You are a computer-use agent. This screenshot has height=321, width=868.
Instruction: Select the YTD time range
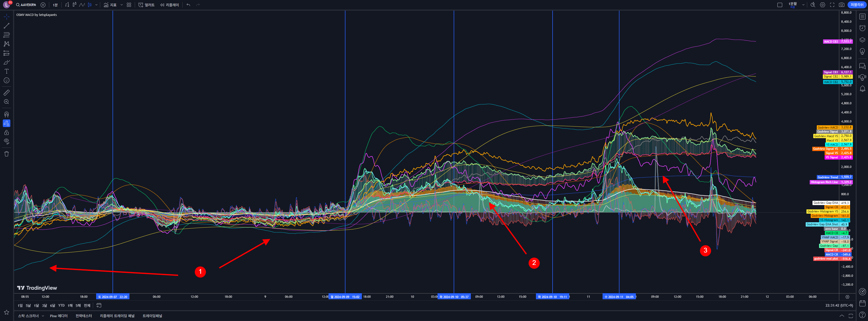coord(61,306)
